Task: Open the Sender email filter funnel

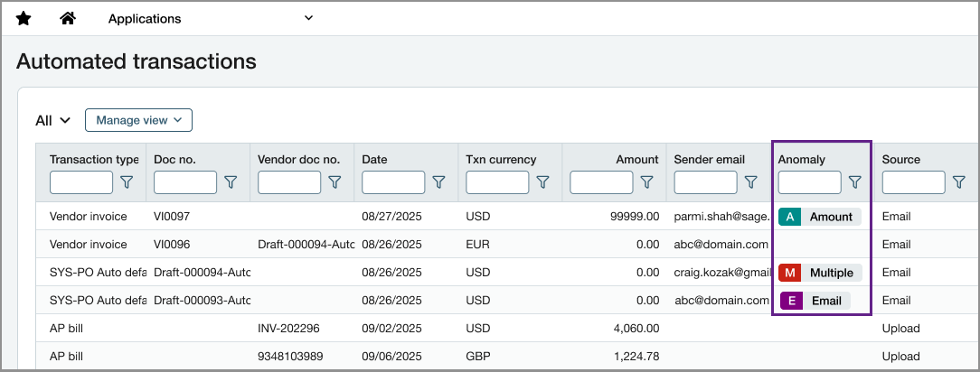Action: [x=751, y=182]
